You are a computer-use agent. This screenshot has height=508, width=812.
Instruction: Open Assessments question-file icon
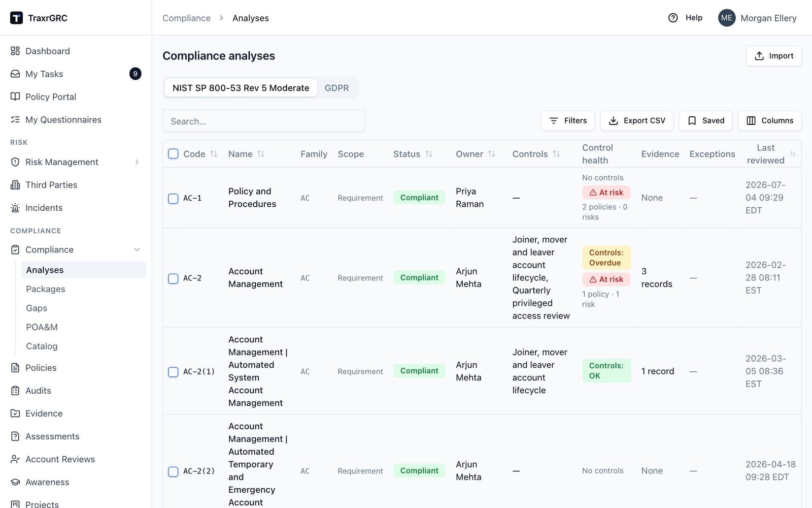15,436
